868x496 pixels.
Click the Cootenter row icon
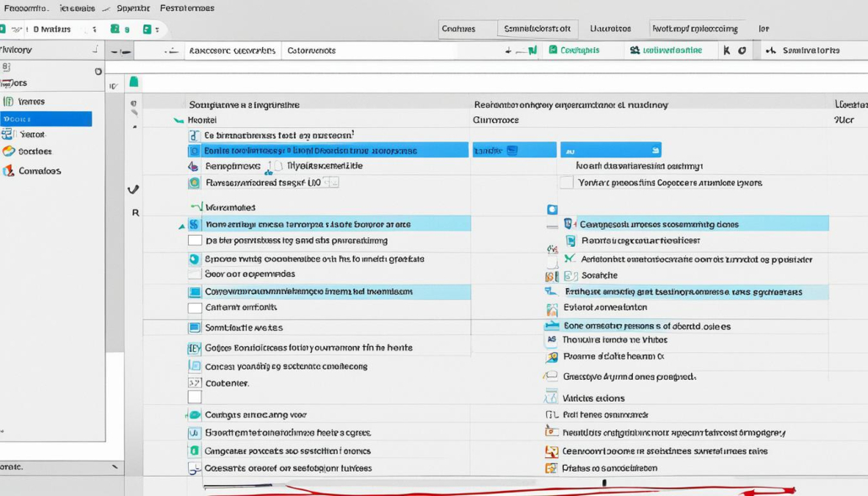point(195,382)
